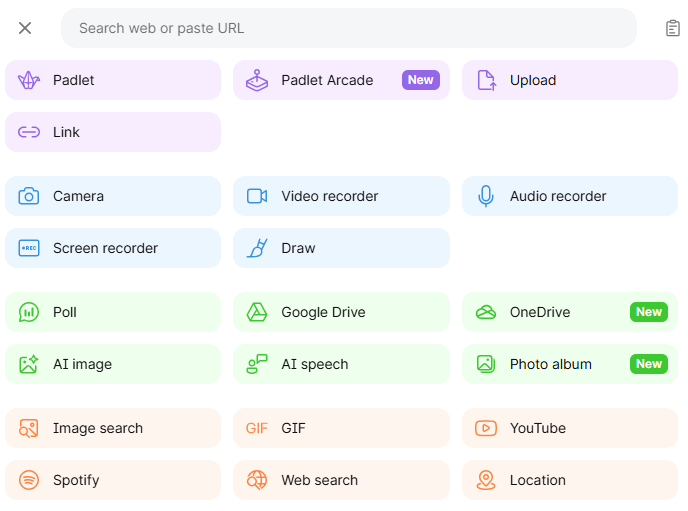The image size is (688, 511).
Task: Add a Poll using chart bubble icon
Action: [29, 312]
